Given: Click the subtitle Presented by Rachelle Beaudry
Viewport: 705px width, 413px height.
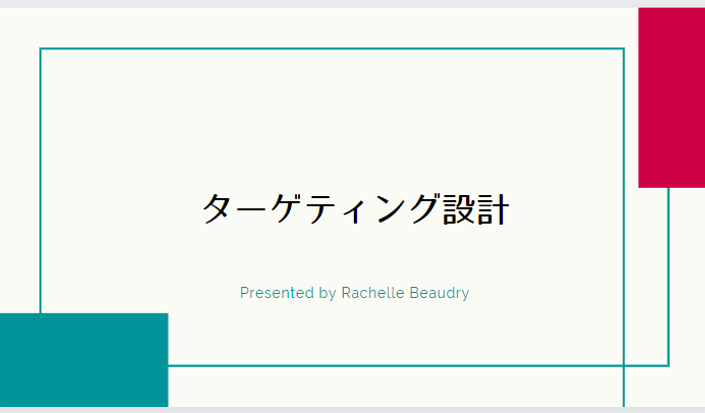Looking at the screenshot, I should 354,293.
